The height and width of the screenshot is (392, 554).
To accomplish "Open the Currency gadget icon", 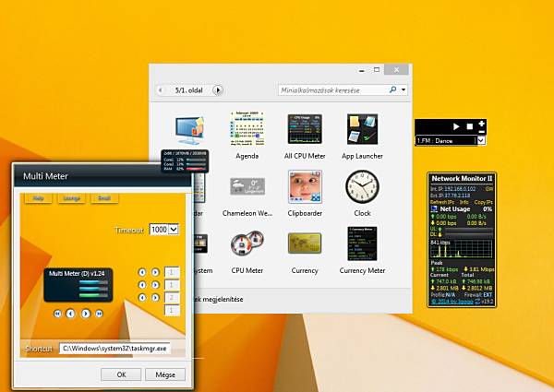I will [305, 244].
